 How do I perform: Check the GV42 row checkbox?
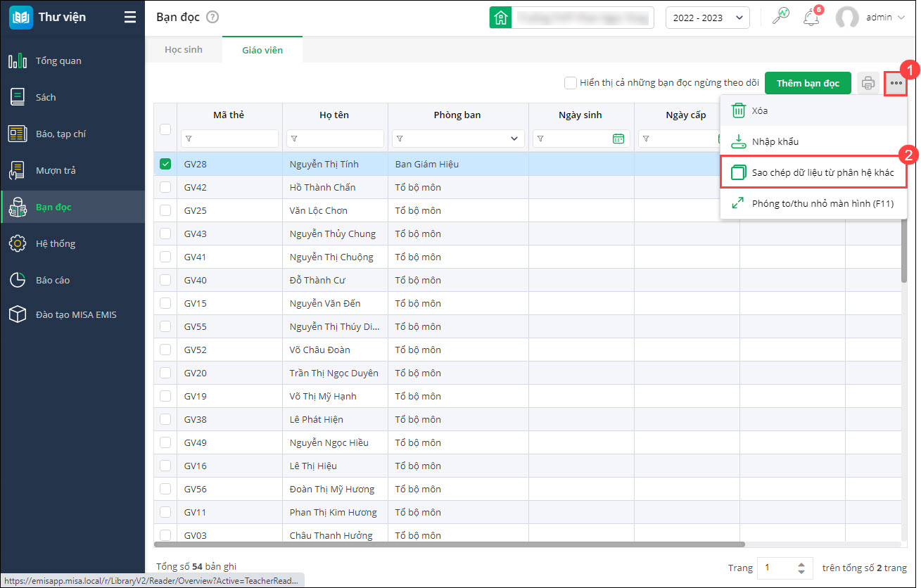point(165,187)
